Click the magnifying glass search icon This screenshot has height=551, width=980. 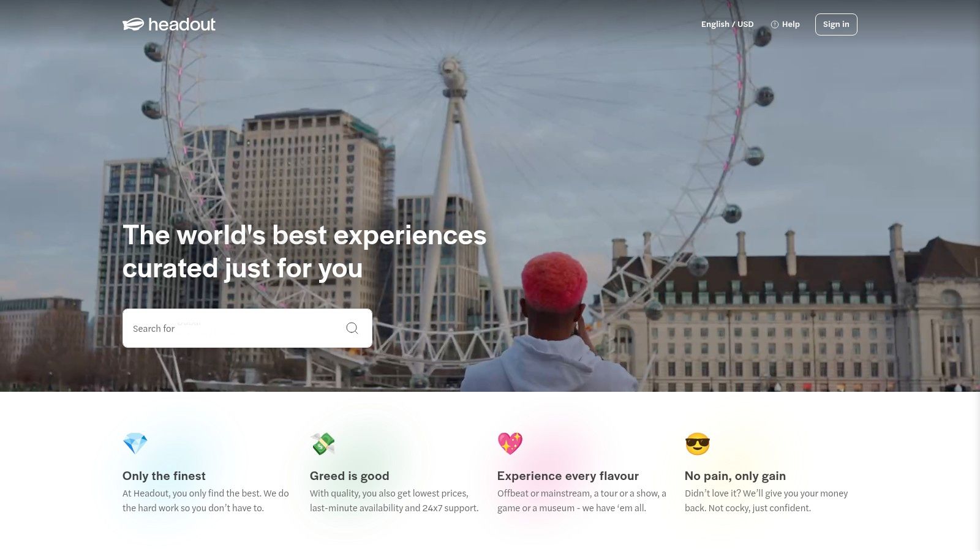point(352,328)
